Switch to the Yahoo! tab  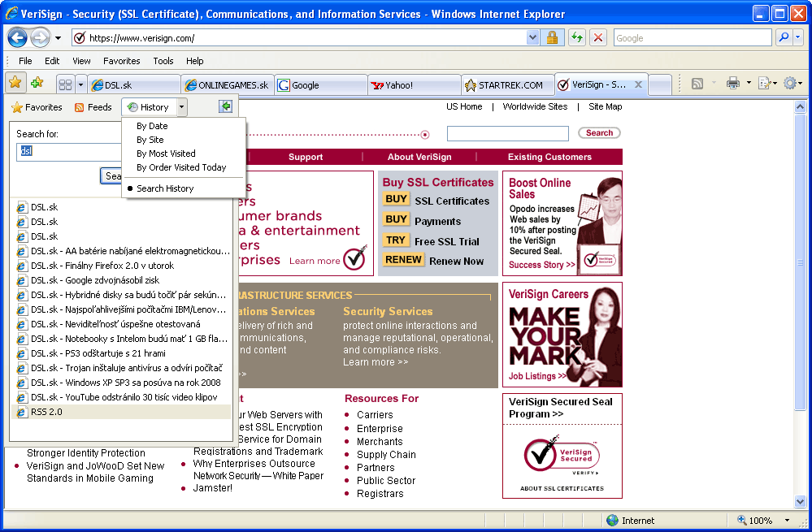click(415, 84)
